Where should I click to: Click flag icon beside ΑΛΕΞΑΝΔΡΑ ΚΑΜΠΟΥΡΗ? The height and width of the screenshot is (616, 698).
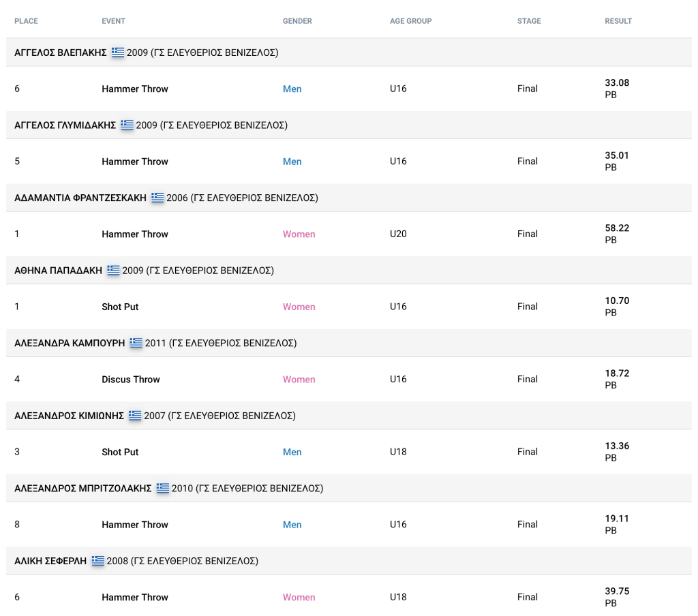[x=136, y=343]
